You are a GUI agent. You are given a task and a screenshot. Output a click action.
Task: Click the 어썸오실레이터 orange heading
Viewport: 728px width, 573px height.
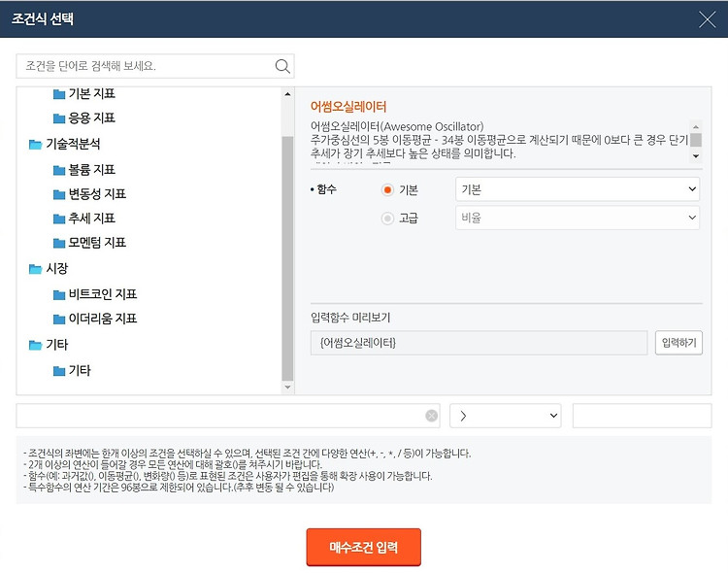(348, 107)
